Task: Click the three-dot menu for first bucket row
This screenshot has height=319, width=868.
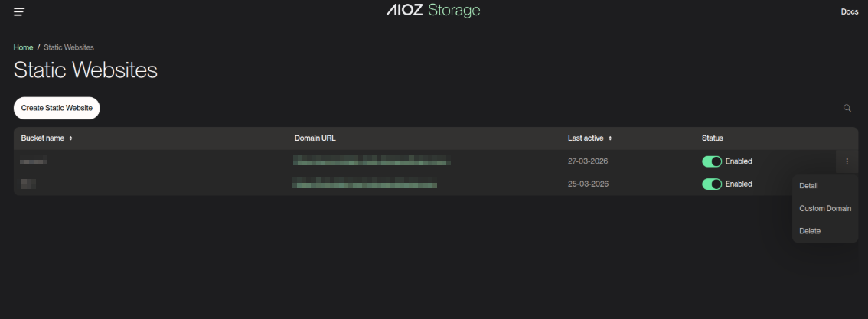Action: point(847,161)
